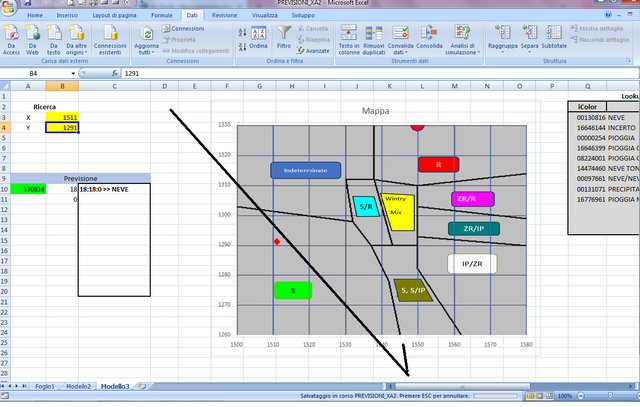The height and width of the screenshot is (407, 640).
Task: Select sheet tab Modello2
Action: click(78, 386)
